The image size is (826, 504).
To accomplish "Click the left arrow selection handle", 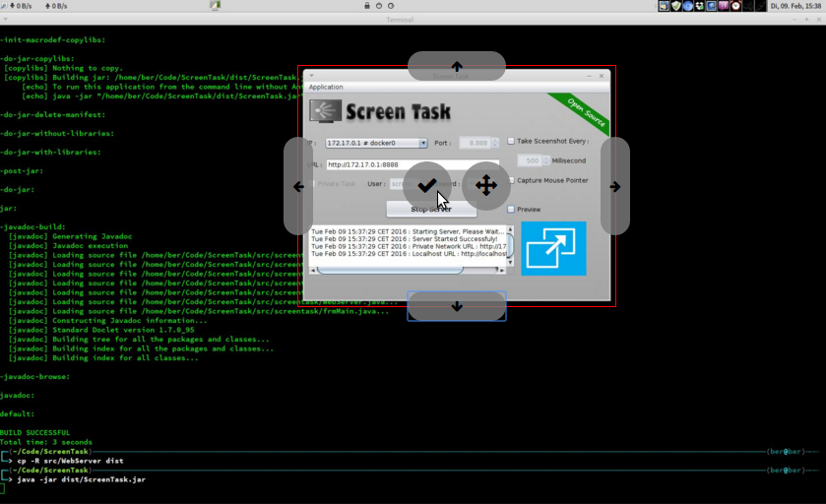I will (x=298, y=186).
